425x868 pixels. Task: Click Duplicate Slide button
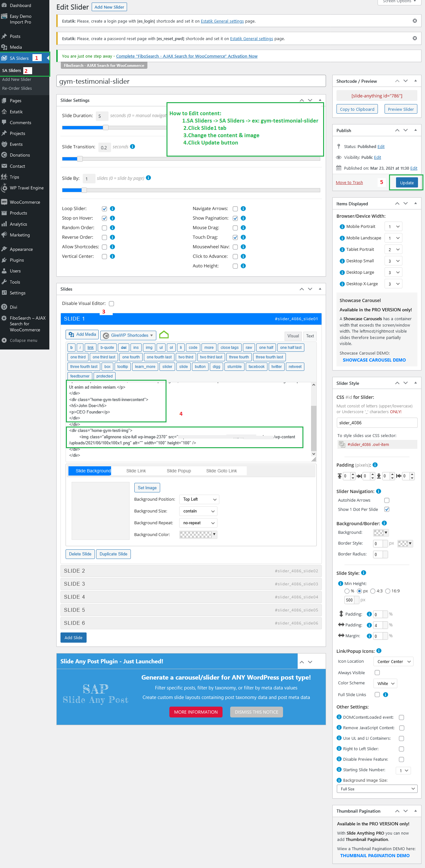coord(113,554)
